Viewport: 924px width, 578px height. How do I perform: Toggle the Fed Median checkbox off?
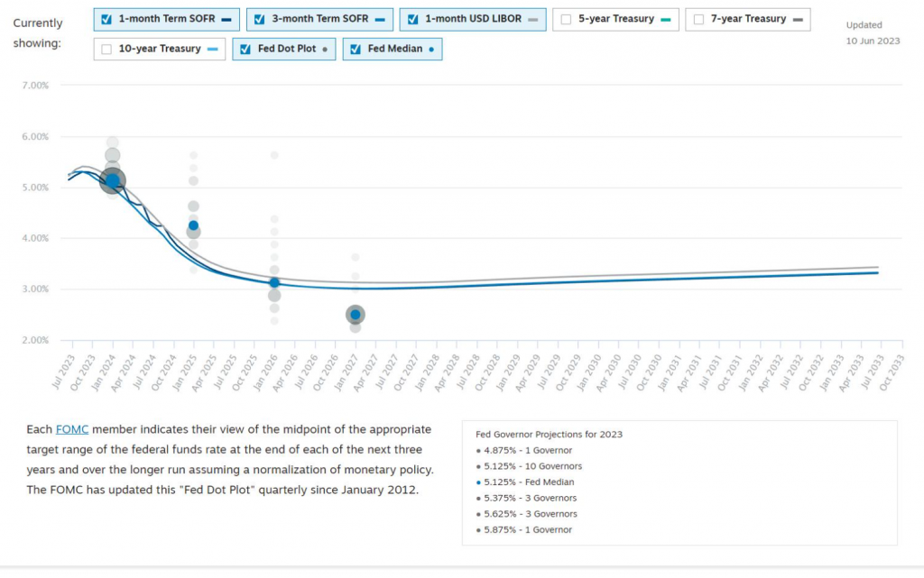356,50
